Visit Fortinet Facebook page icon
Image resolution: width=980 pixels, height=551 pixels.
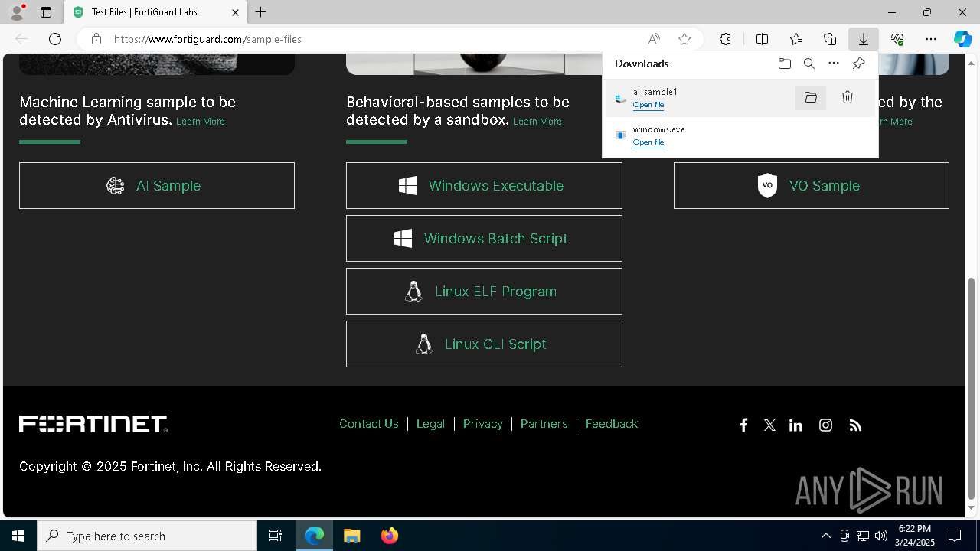(743, 425)
